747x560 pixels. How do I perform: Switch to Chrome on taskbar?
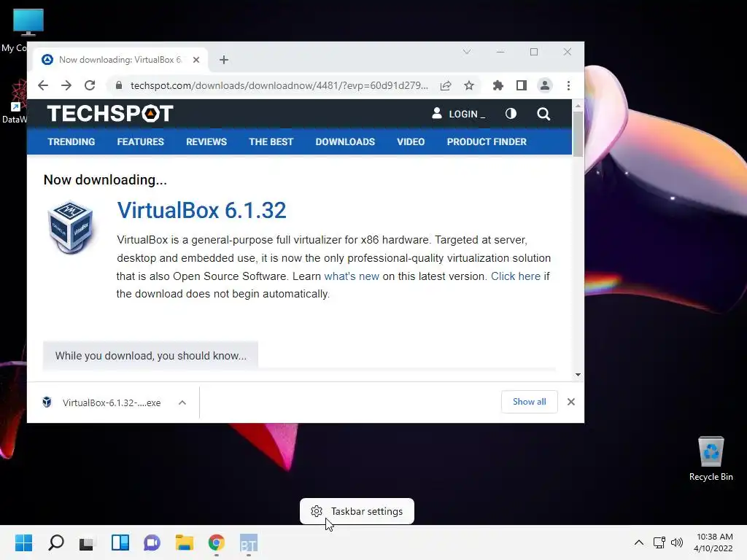(x=216, y=542)
